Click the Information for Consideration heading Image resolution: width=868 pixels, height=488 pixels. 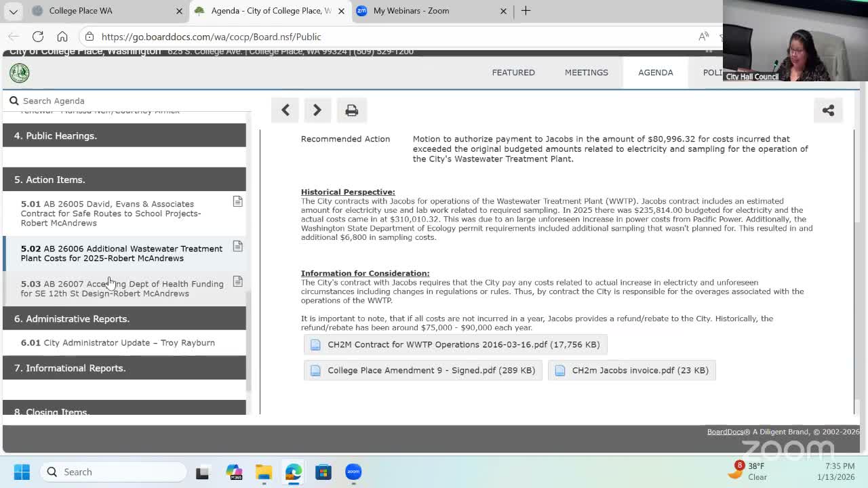click(x=365, y=273)
